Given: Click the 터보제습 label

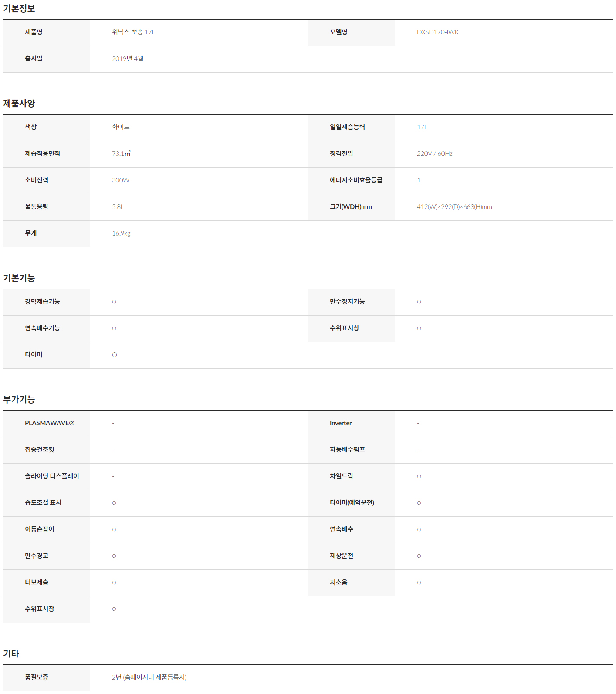Looking at the screenshot, I should tap(37, 583).
